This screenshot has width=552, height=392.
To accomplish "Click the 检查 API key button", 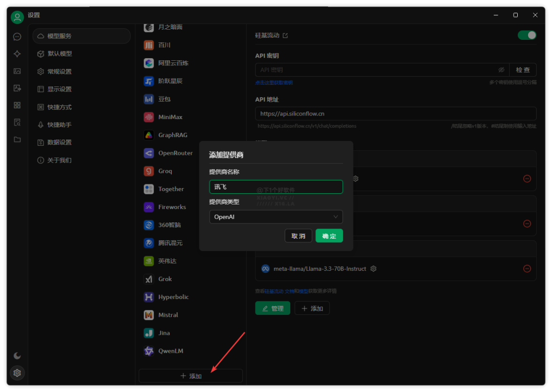I will (x=523, y=70).
